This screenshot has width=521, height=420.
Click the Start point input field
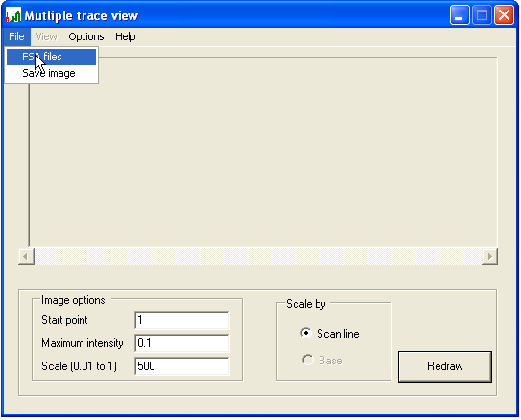182,320
